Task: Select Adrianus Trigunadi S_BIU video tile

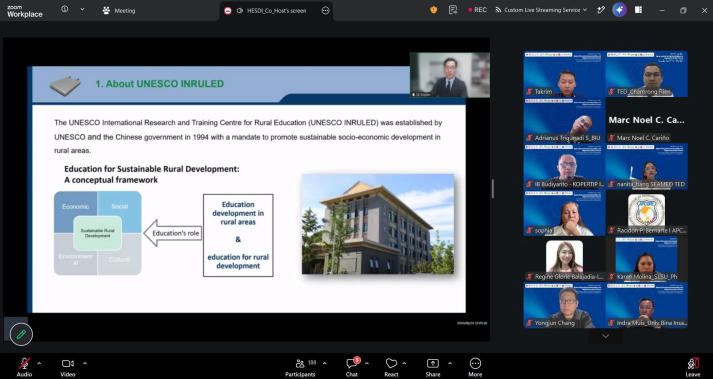Action: pos(564,120)
